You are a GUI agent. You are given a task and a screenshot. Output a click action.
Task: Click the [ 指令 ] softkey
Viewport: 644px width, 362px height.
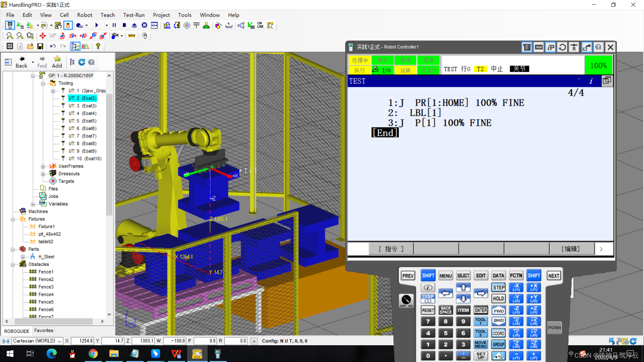(x=391, y=249)
